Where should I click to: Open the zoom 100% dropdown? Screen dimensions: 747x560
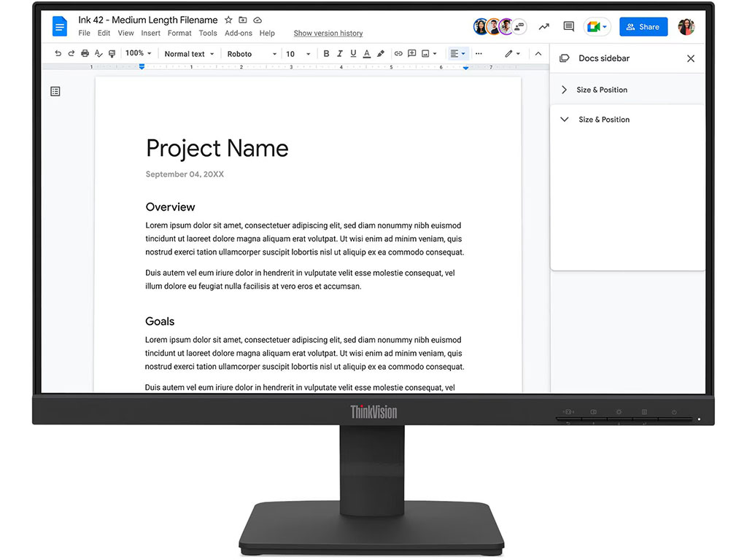click(x=138, y=53)
